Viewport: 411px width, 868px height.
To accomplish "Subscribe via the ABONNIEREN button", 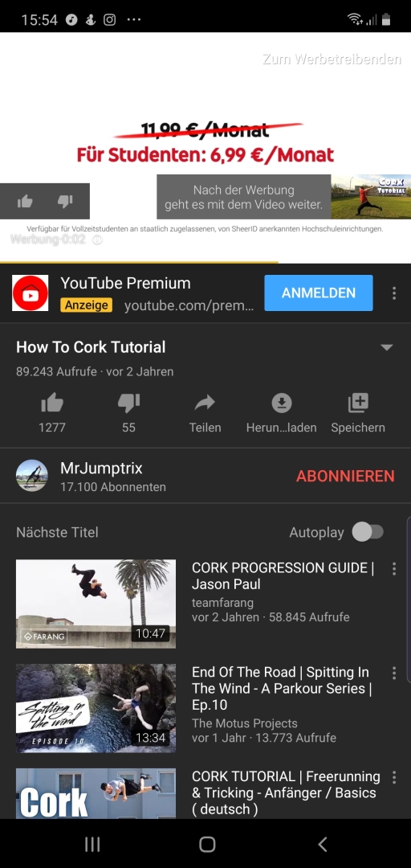I will tap(345, 476).
